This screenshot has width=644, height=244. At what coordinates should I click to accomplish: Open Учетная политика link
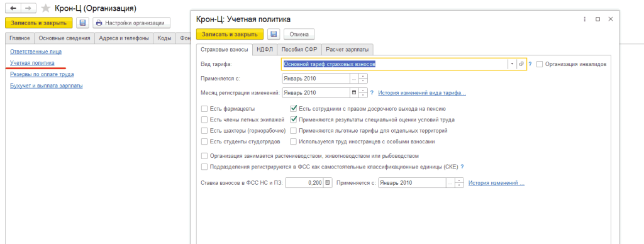coord(32,63)
